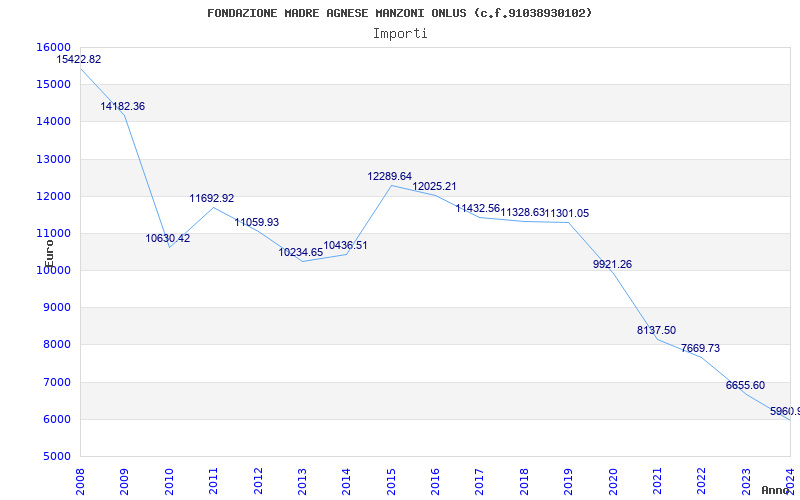
Task: Click the x-axis year 2008
Action: coord(80,481)
